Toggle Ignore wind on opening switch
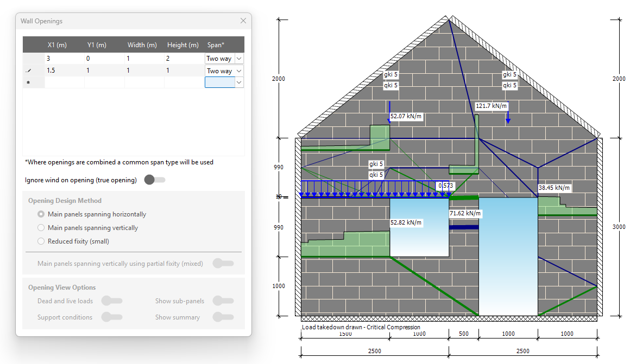Image resolution: width=630 pixels, height=364 pixels. (x=154, y=180)
